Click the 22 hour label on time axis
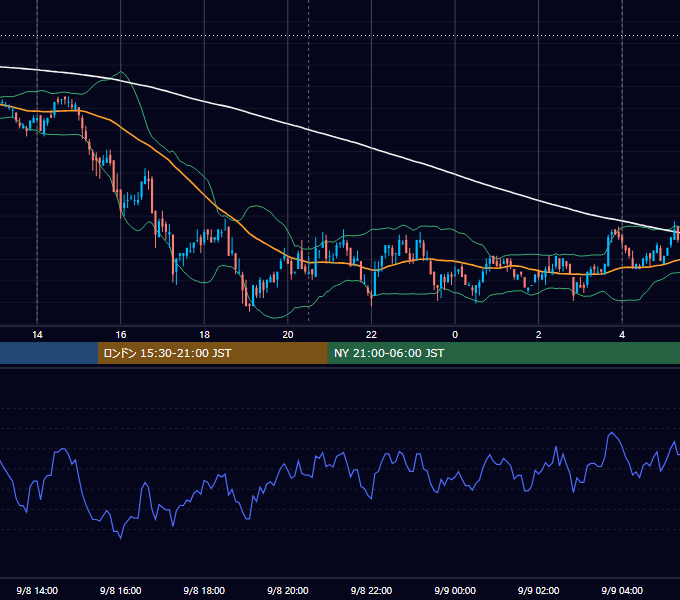This screenshot has width=680, height=600. point(371,335)
